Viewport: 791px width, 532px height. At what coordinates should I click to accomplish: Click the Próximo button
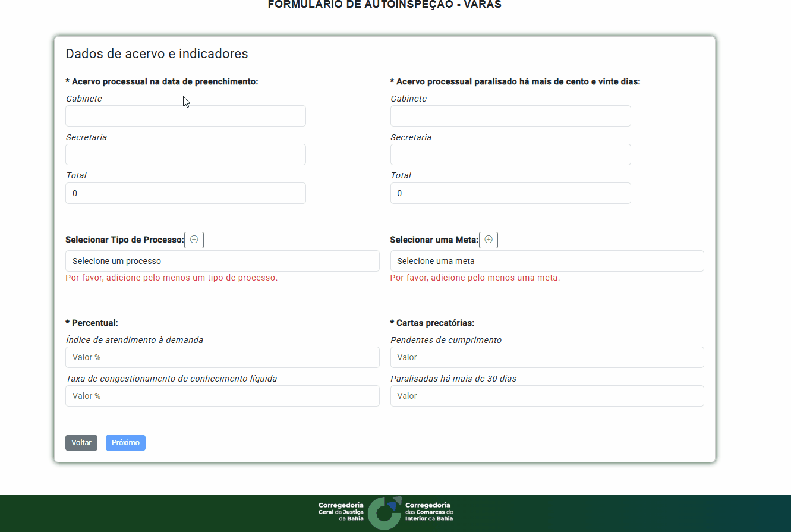(125, 443)
